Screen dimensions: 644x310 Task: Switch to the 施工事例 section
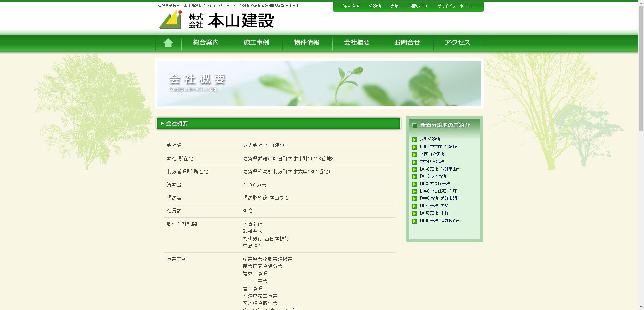(257, 43)
